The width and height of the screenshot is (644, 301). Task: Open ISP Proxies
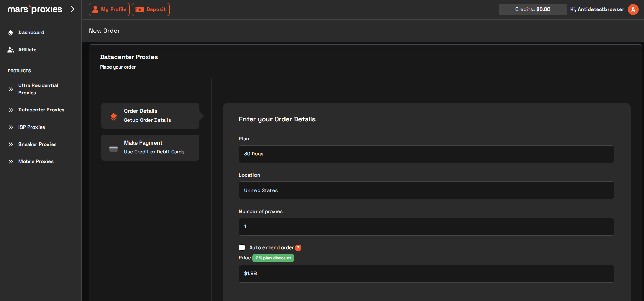[31, 127]
